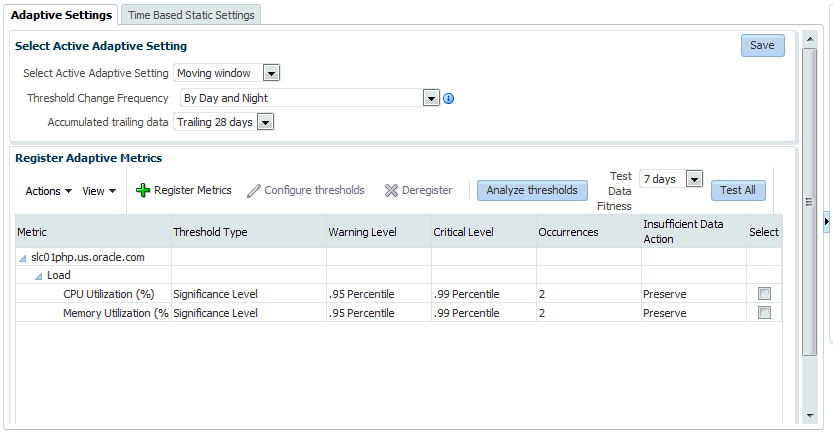Collapse the slc01php.us.oracle.com tree node
Viewport: 833px width, 437px height.
tap(22, 258)
